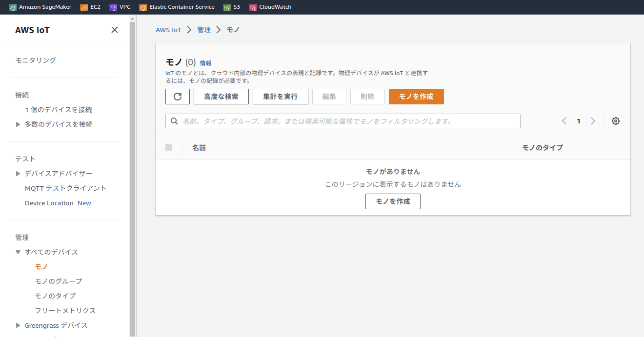Expand Greengrass デバイス section

18,325
